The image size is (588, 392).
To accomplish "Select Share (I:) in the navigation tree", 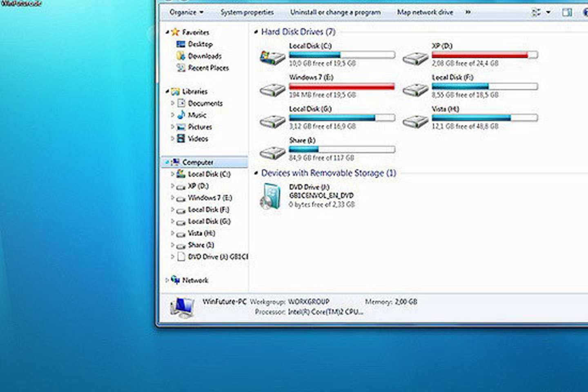I will coord(201,245).
